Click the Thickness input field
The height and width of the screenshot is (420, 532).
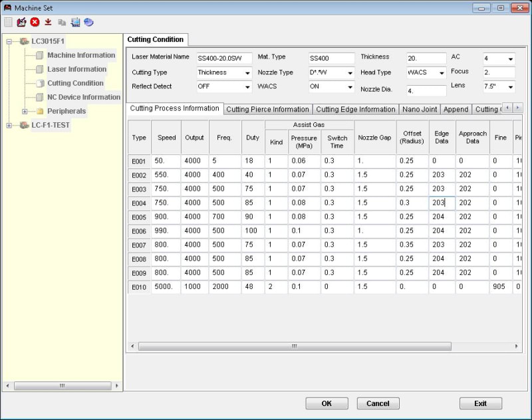(x=426, y=58)
